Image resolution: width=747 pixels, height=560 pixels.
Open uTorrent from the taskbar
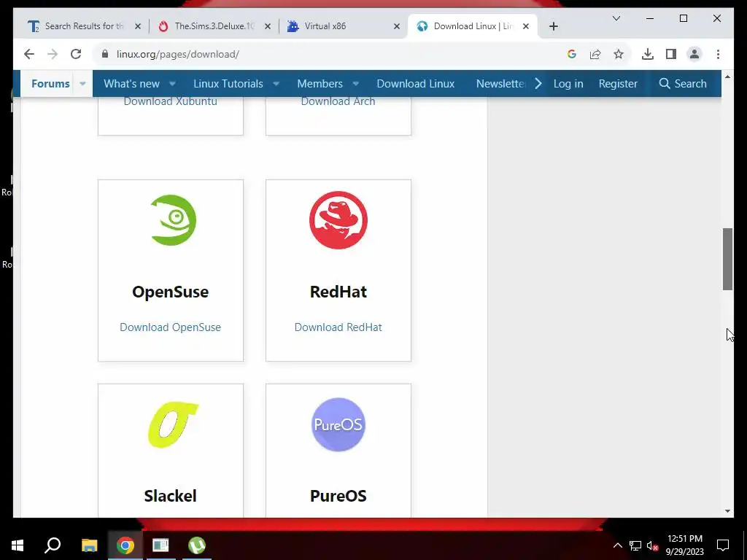pyautogui.click(x=197, y=545)
